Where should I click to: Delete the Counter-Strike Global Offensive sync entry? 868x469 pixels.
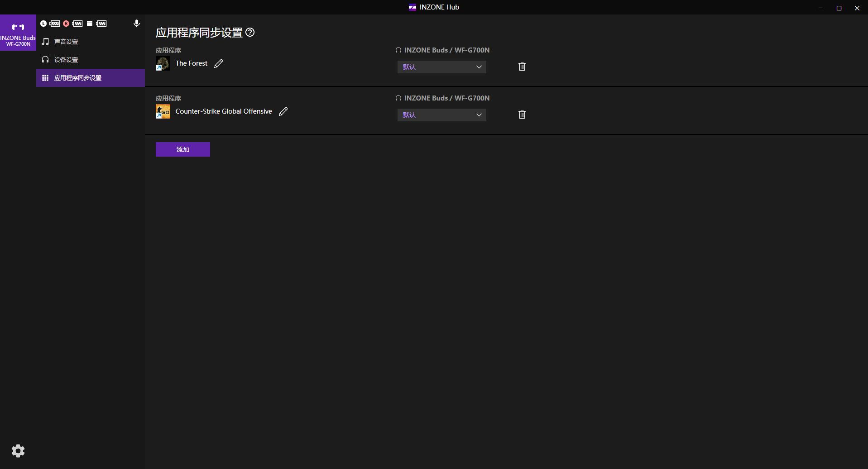(522, 115)
